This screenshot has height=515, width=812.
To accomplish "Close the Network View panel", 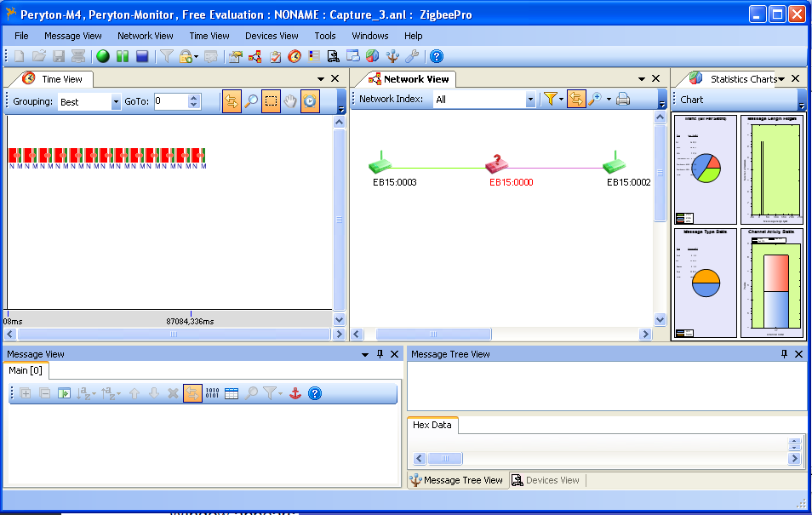I will click(655, 78).
